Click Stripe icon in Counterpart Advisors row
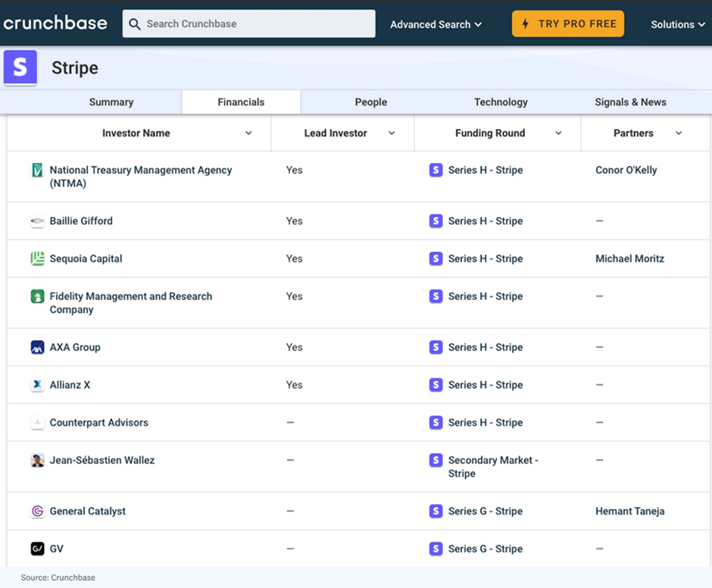 pos(436,423)
